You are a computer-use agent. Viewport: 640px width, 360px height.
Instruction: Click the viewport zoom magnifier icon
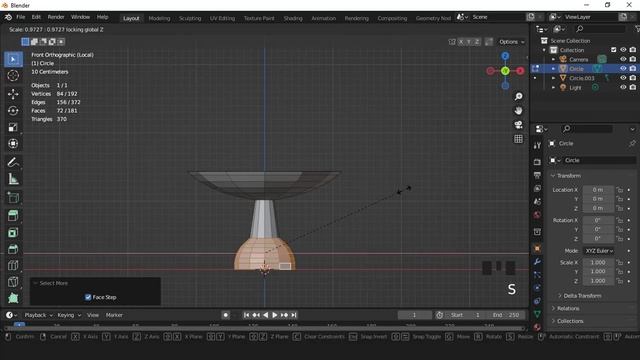pyautogui.click(x=518, y=96)
